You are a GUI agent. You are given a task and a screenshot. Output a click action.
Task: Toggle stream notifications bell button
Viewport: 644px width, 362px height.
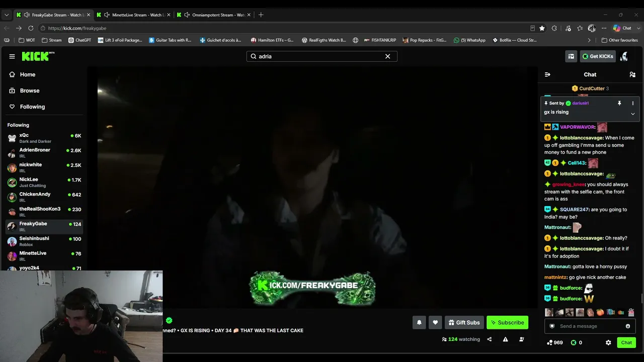point(419,322)
